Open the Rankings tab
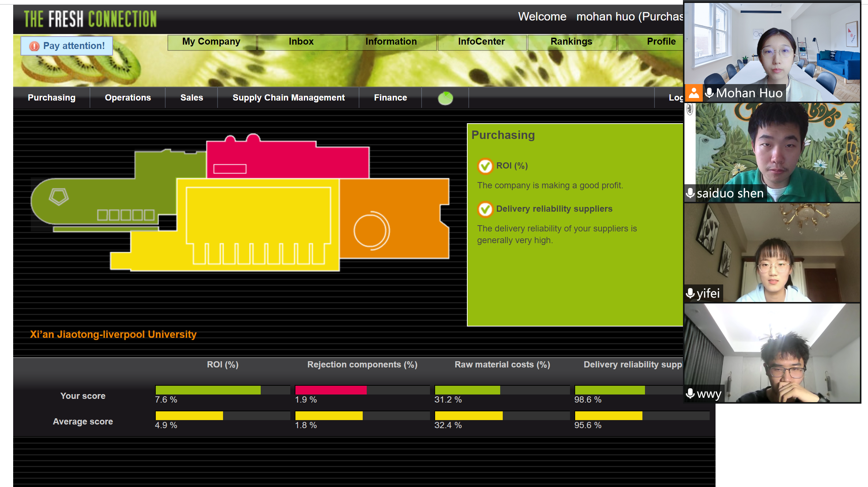This screenshot has height=487, width=868. click(571, 42)
